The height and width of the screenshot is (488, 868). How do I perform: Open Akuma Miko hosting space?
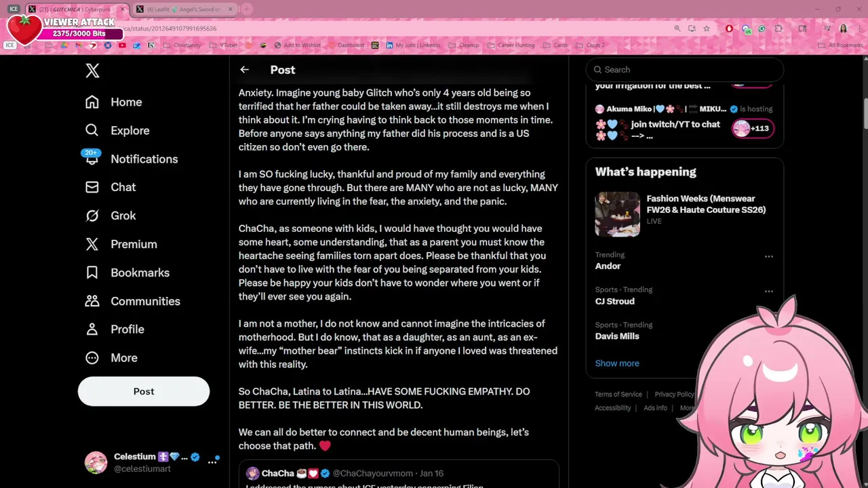pos(685,108)
